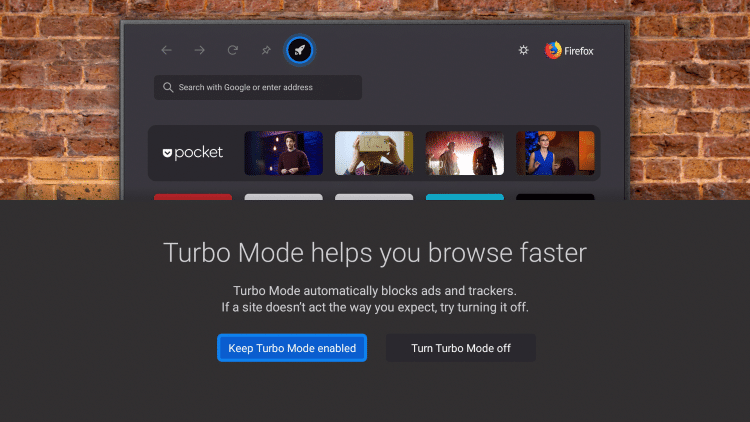The width and height of the screenshot is (750, 422).
Task: Click the forward navigation arrow
Action: pos(199,50)
